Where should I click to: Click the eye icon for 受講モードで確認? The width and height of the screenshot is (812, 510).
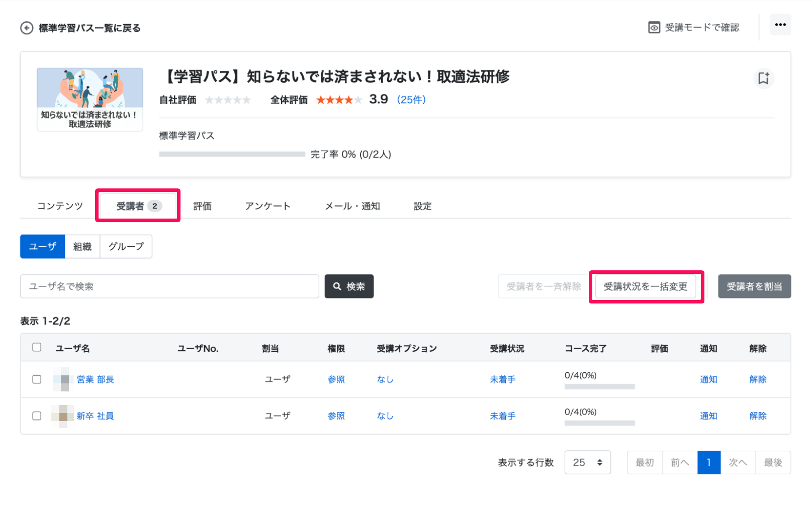click(654, 28)
